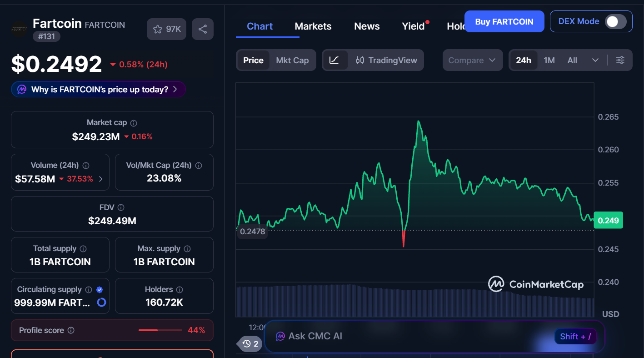The image size is (644, 358).
Task: Open the Compare dropdown
Action: point(473,60)
